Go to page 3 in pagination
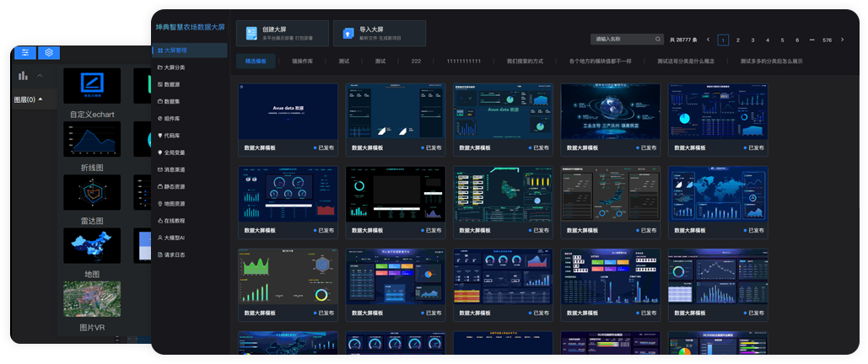Screen dimensions: 868x364 point(752,40)
